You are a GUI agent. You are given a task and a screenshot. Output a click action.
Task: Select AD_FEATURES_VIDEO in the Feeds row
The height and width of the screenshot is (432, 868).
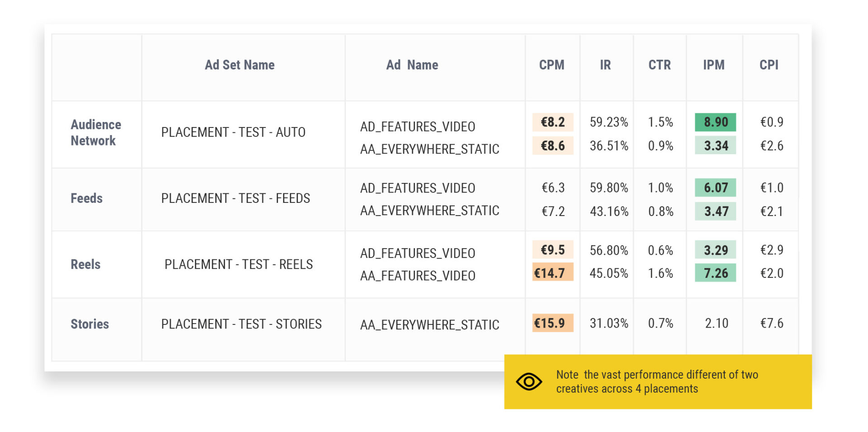417,188
